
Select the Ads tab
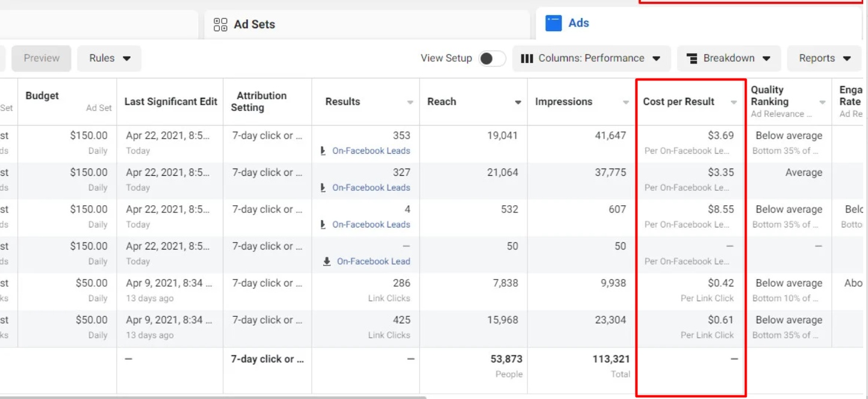(x=578, y=23)
